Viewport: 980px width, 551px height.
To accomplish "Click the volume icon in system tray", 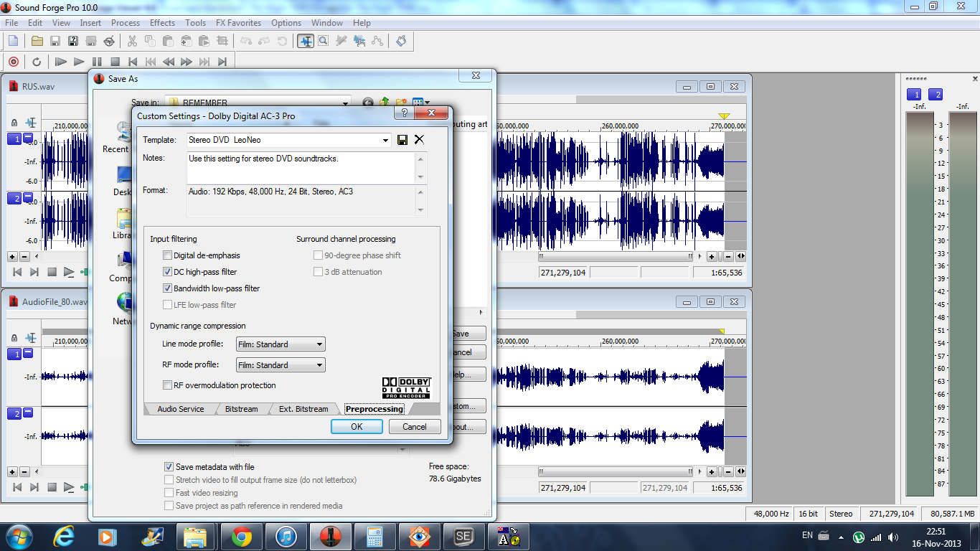I will click(893, 537).
